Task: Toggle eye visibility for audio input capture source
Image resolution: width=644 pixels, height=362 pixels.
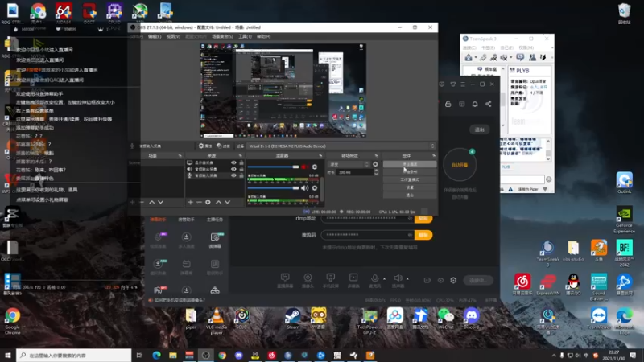Action: 233,175
